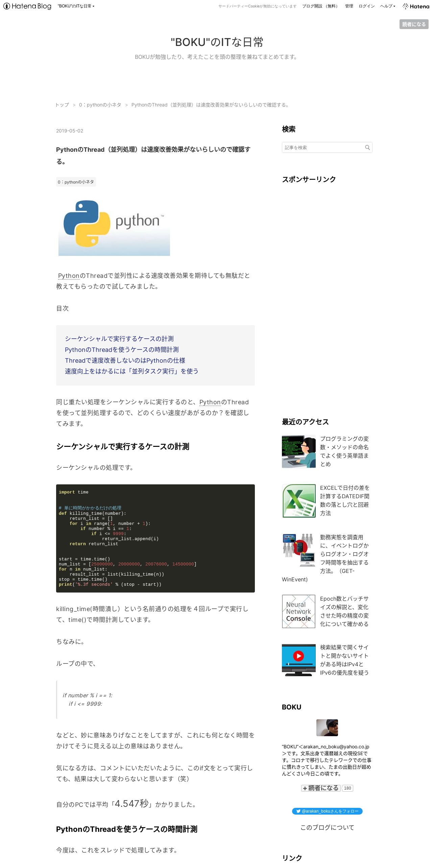Click the ＋読者になる subscribe button
This screenshot has width=434, height=868.
(x=321, y=788)
